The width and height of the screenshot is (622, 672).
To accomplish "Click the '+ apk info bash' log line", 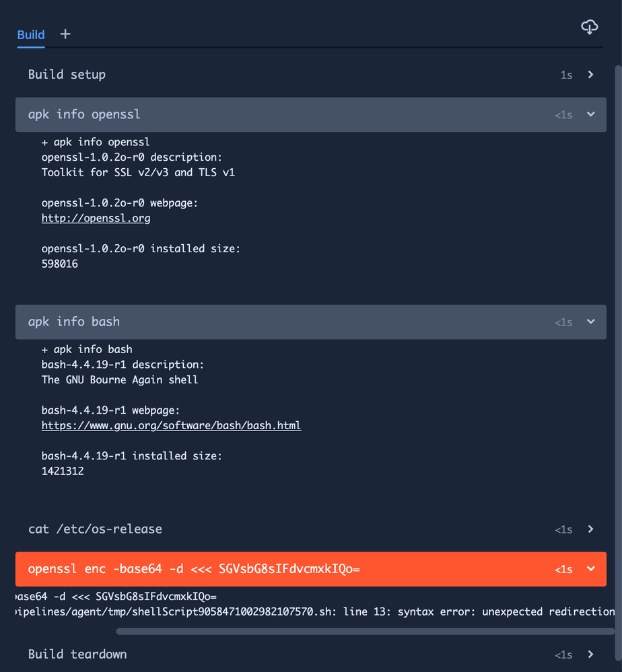I will pyautogui.click(x=87, y=350).
